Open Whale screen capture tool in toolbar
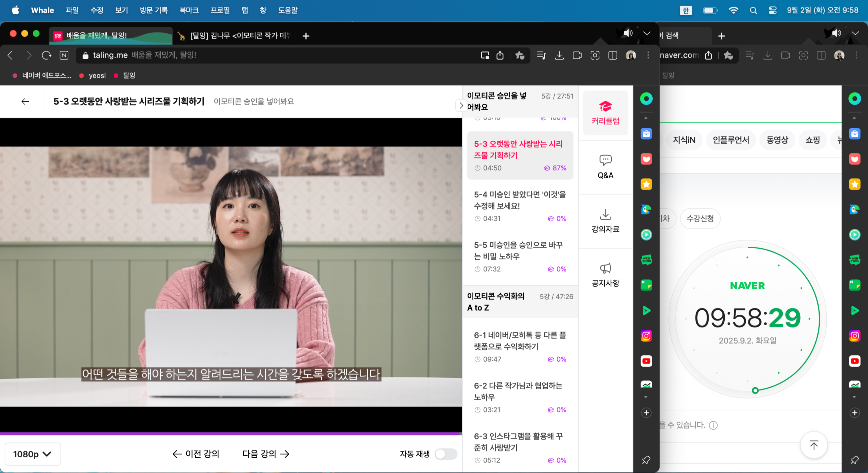The height and width of the screenshot is (473, 868). tap(595, 55)
